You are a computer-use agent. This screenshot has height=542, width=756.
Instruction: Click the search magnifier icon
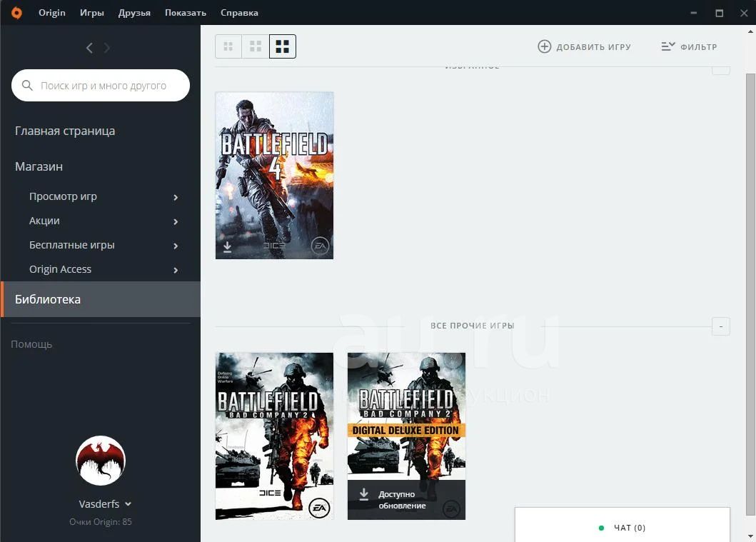click(x=27, y=86)
